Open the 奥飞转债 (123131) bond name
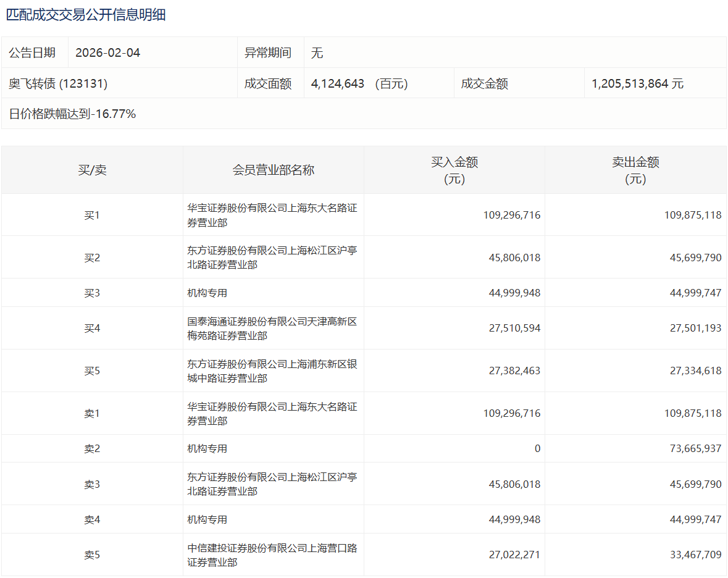Viewport: 728px width, 578px height. [58, 83]
